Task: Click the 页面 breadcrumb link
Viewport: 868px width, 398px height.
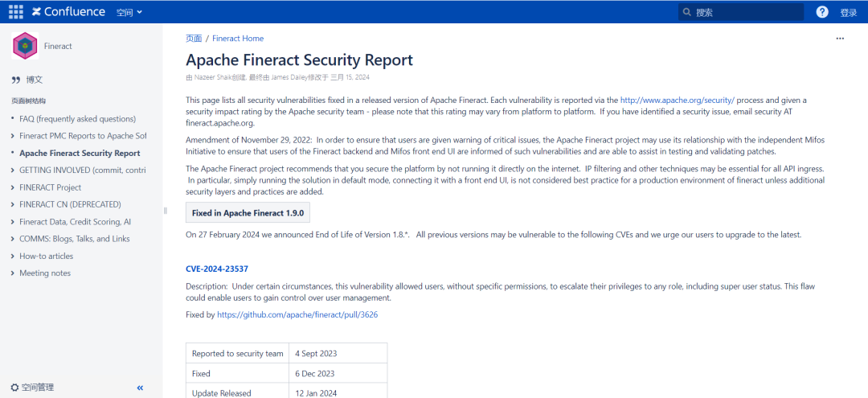Action: tap(194, 39)
